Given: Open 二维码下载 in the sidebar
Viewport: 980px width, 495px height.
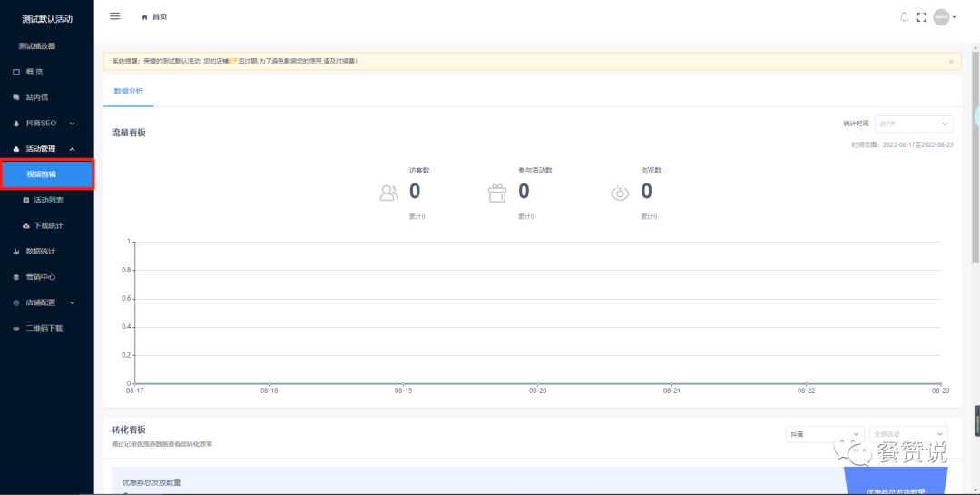Looking at the screenshot, I should coord(47,329).
